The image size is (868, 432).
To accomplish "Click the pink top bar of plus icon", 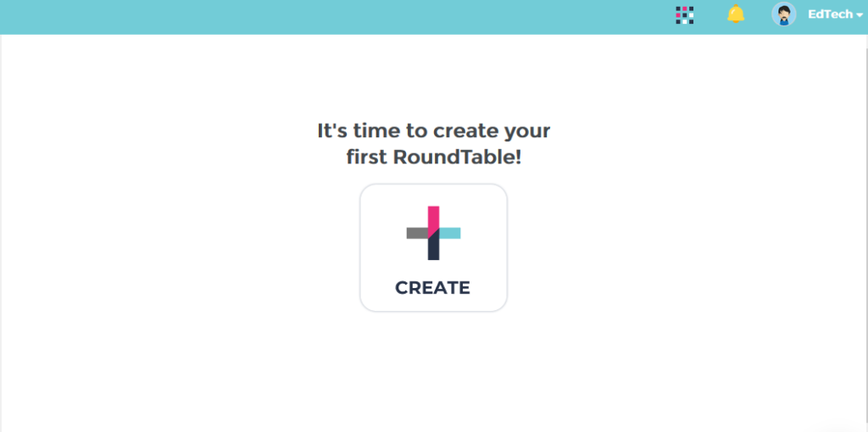I will click(x=433, y=219).
